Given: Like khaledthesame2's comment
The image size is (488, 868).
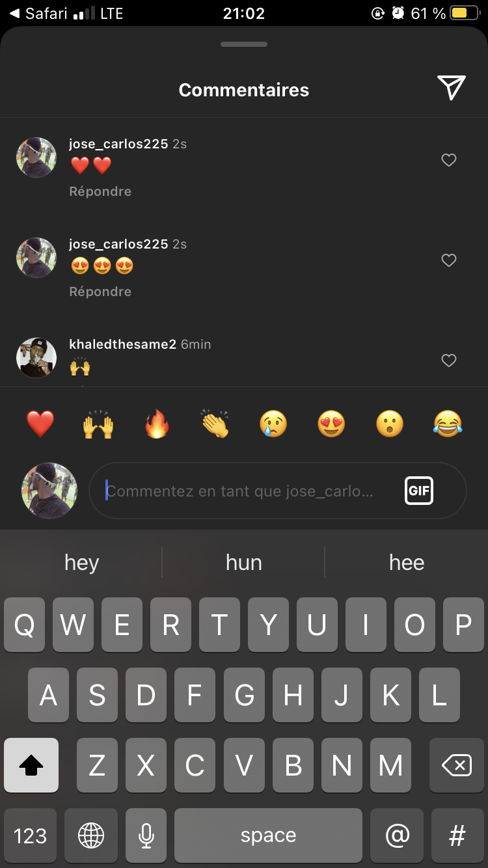Looking at the screenshot, I should 449,360.
